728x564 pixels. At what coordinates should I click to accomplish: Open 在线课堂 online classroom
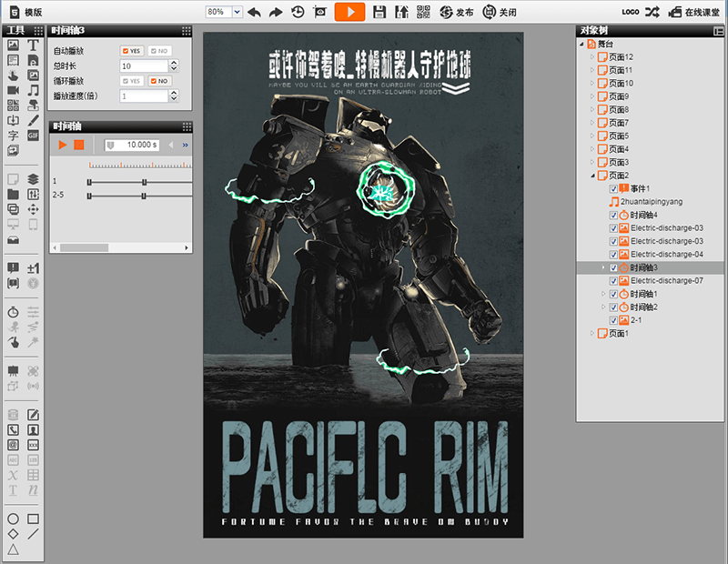pos(695,12)
